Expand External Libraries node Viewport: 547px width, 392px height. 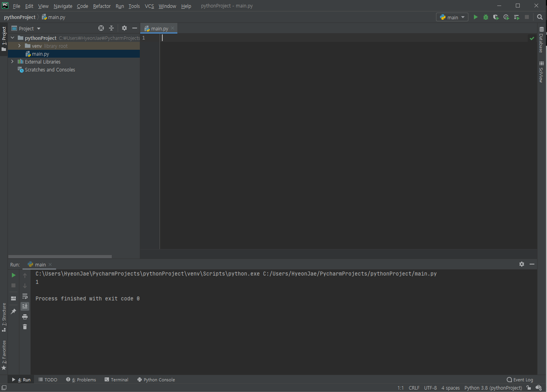point(12,62)
